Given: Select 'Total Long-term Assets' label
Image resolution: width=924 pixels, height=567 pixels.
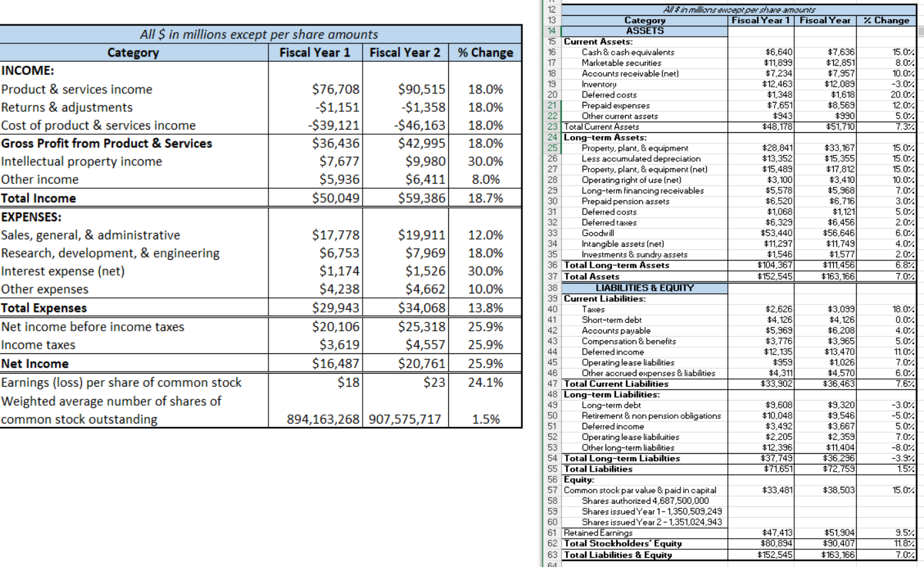Looking at the screenshot, I should [x=617, y=265].
